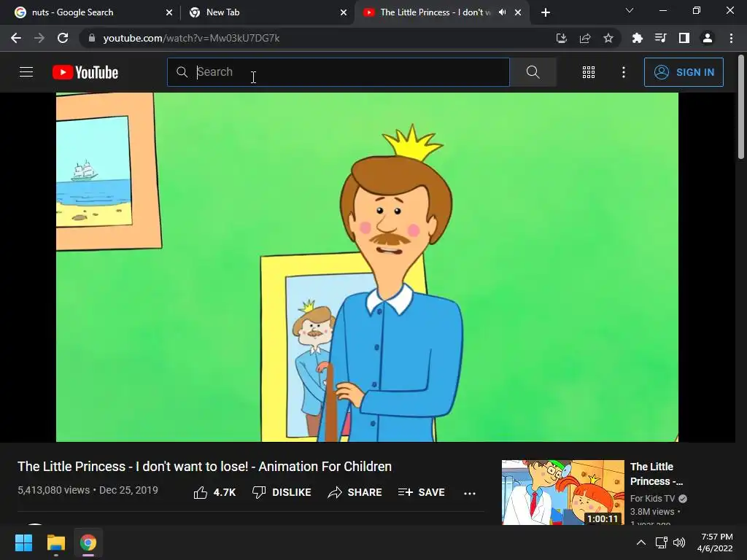This screenshot has width=747, height=560.
Task: Open more actions ellipsis under video
Action: [x=470, y=494]
